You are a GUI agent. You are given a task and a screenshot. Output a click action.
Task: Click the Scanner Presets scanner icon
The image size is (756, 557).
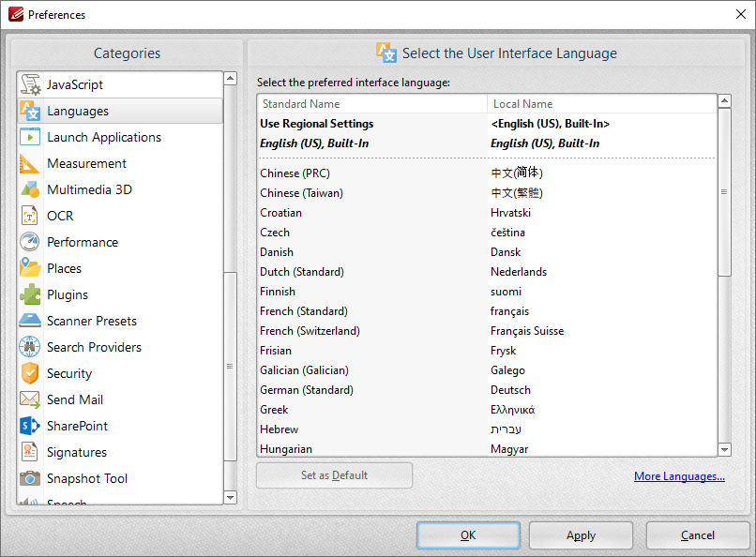(x=30, y=321)
